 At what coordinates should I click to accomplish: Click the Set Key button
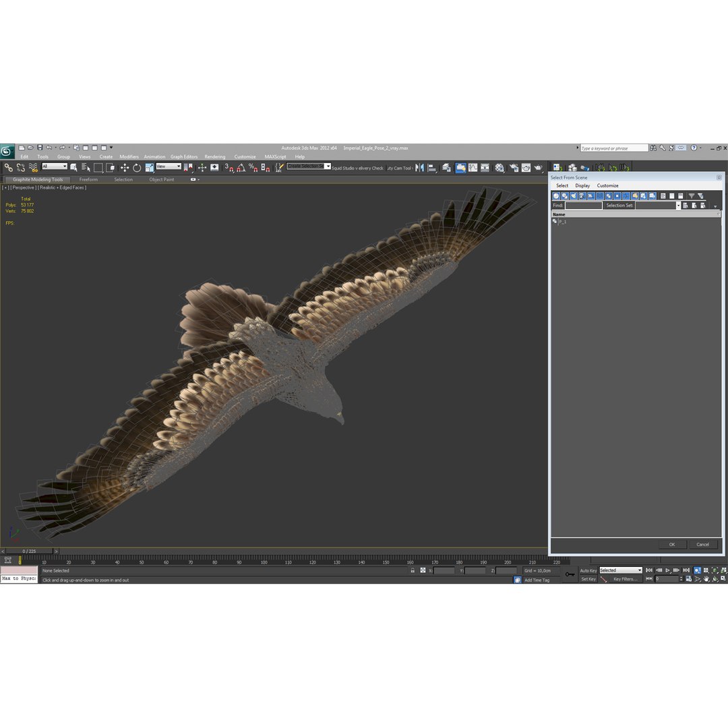tap(588, 579)
